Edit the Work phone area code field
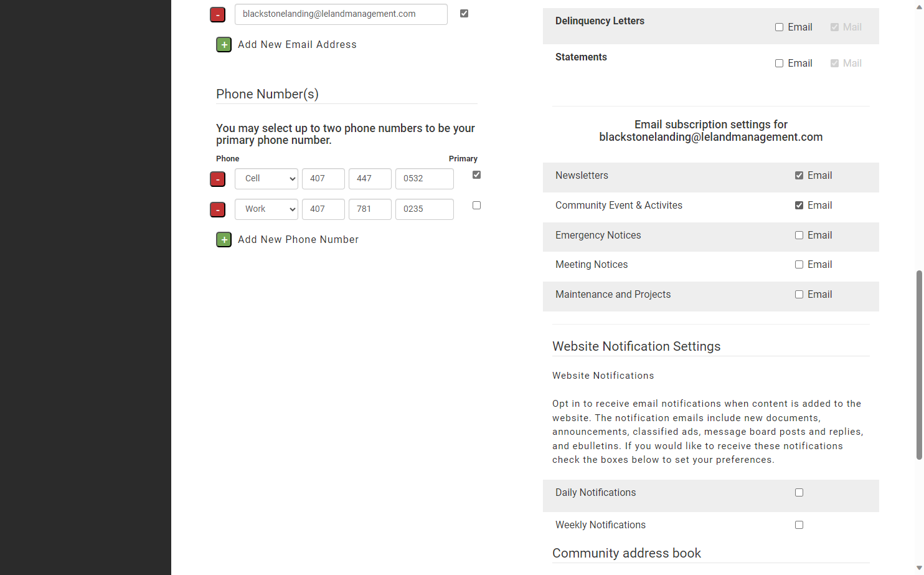924x575 pixels. (x=323, y=209)
